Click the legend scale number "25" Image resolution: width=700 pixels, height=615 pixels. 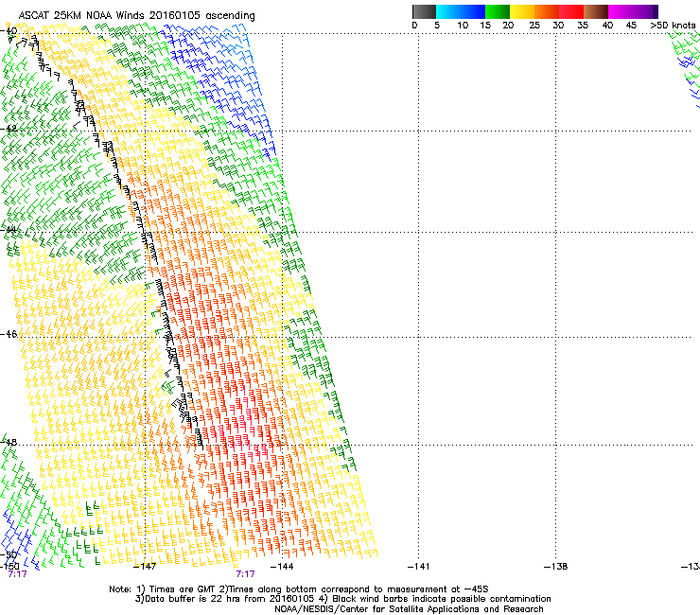pos(534,26)
